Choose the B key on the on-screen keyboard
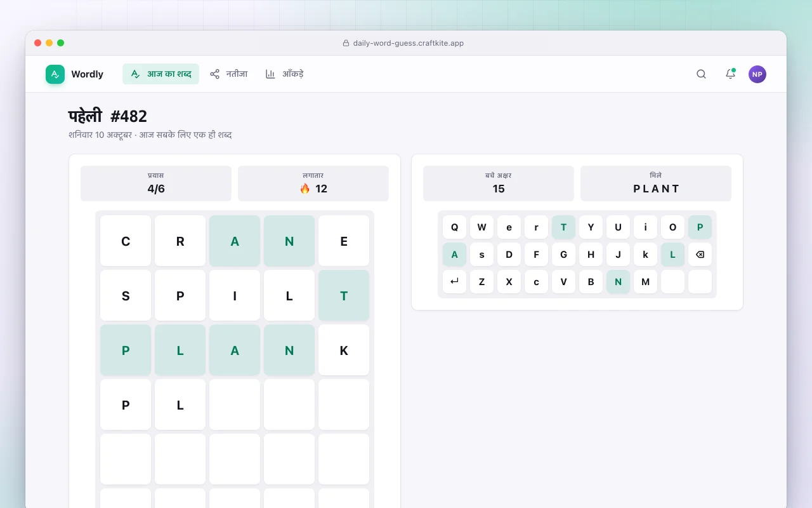812x508 pixels. tap(591, 282)
